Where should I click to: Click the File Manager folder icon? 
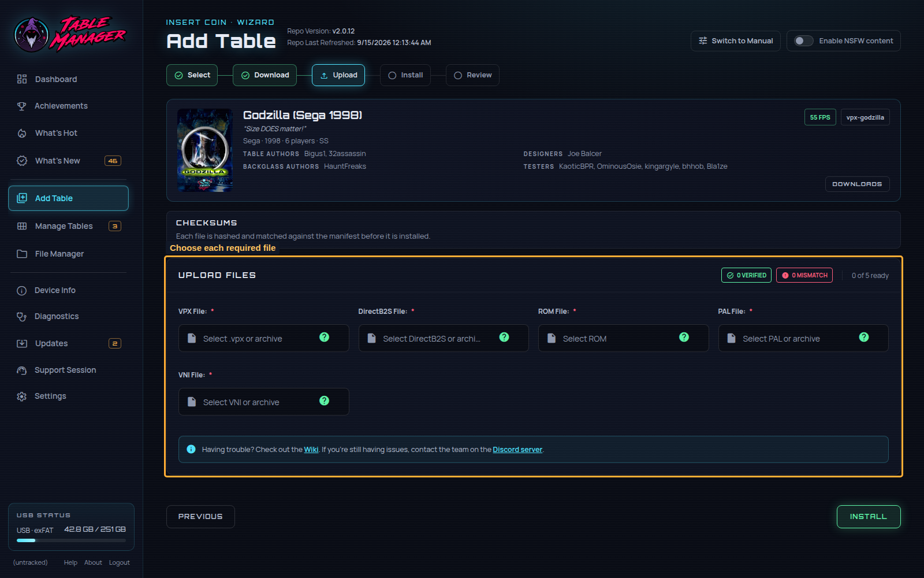[x=22, y=254]
